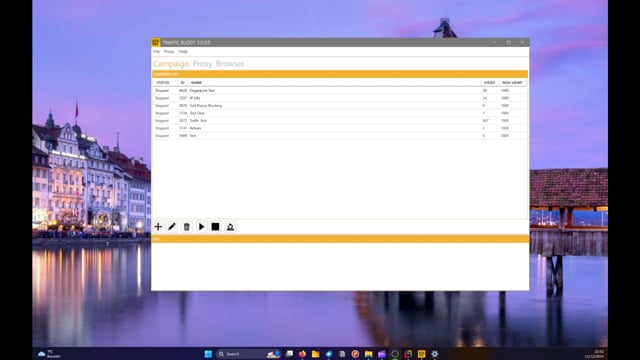Add a new campaign with plus icon
This screenshot has height=360, width=640.
tap(158, 227)
